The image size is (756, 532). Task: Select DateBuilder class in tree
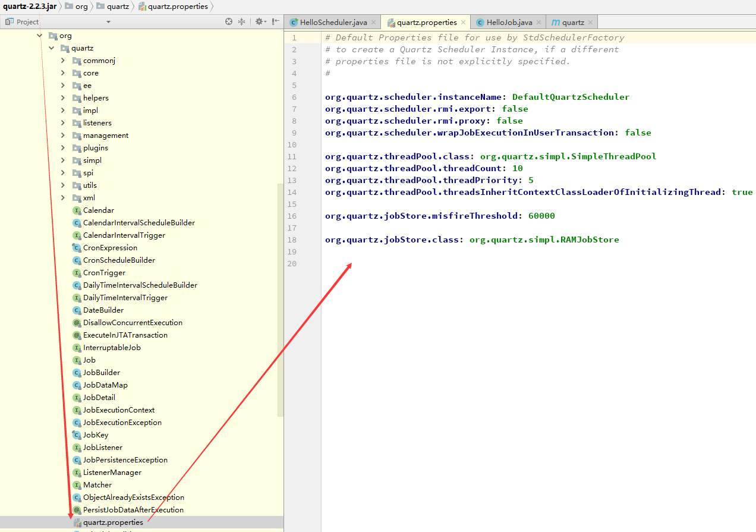103,310
